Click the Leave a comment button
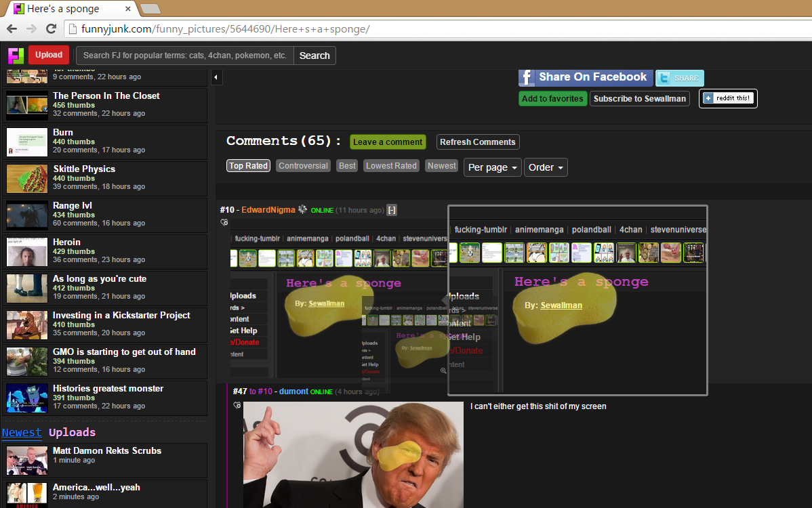 387,142
